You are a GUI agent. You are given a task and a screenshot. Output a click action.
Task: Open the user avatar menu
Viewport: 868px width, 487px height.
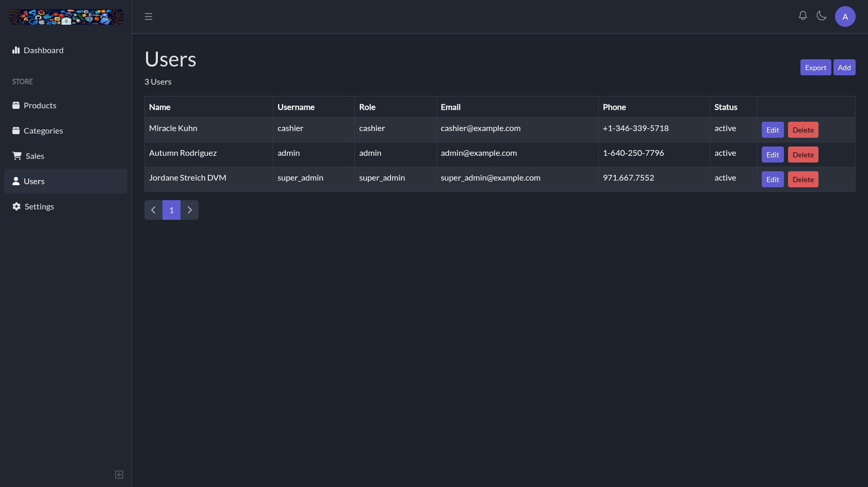(x=845, y=17)
